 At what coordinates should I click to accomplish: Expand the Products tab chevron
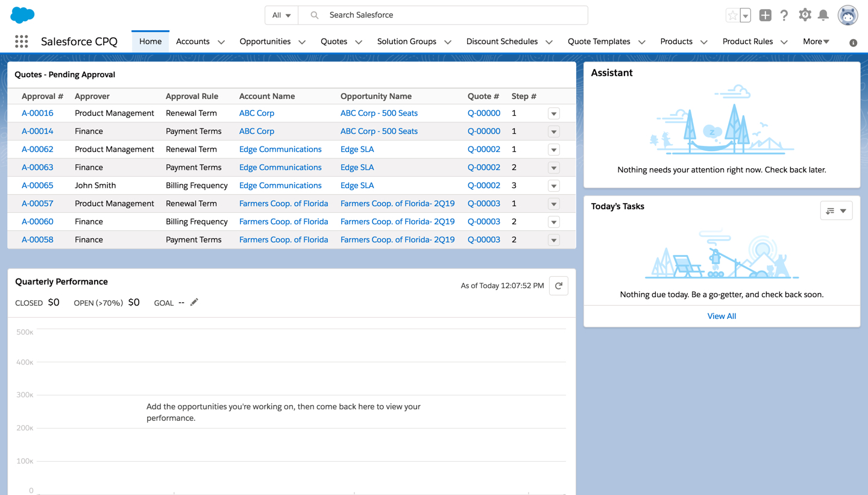tap(704, 42)
